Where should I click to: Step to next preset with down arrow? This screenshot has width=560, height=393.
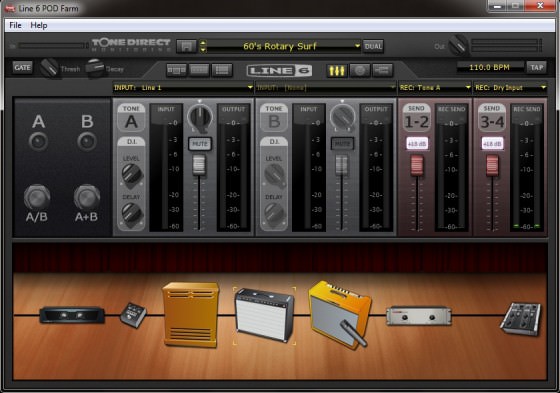click(203, 50)
